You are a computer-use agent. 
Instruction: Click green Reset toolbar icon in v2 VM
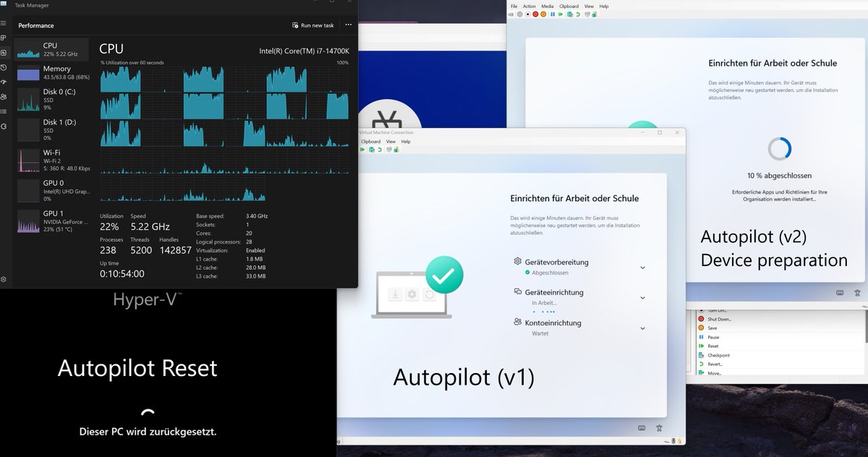tap(561, 14)
